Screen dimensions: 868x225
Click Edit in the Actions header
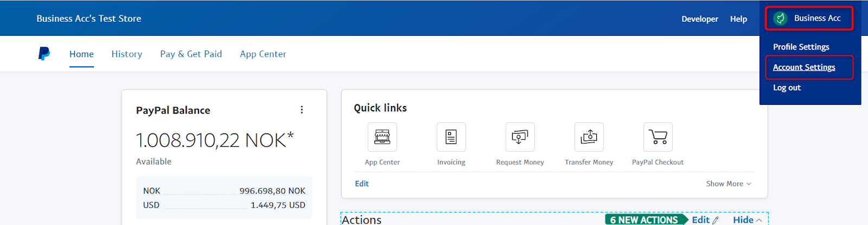(700, 220)
